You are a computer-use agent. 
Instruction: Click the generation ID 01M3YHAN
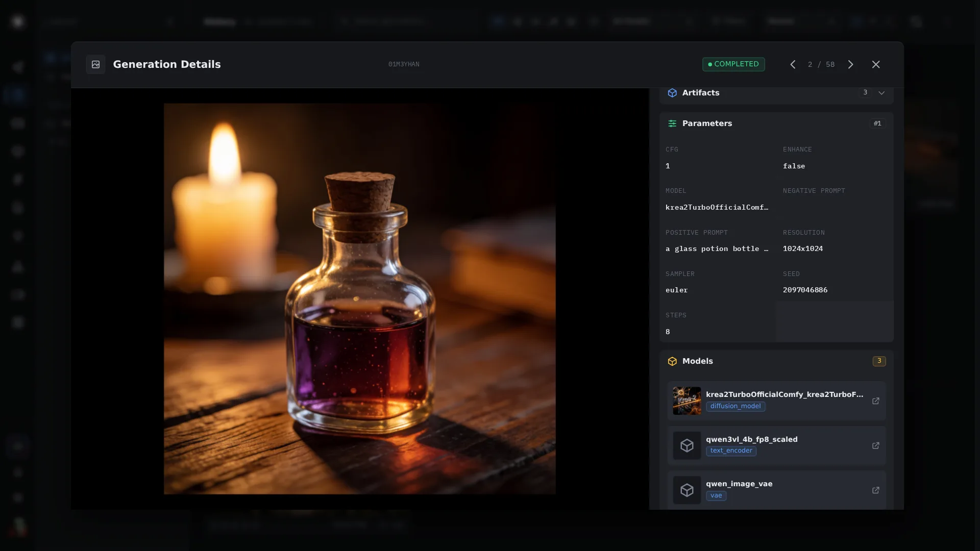pos(404,64)
